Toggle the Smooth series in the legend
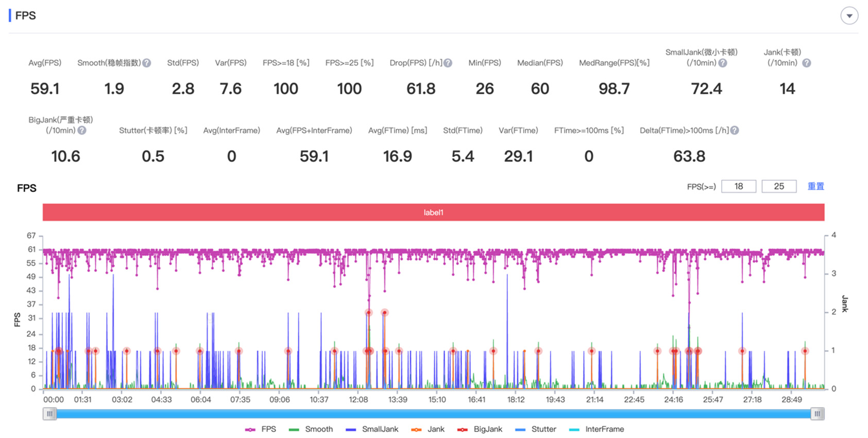This screenshot has height=438, width=868. point(311,429)
